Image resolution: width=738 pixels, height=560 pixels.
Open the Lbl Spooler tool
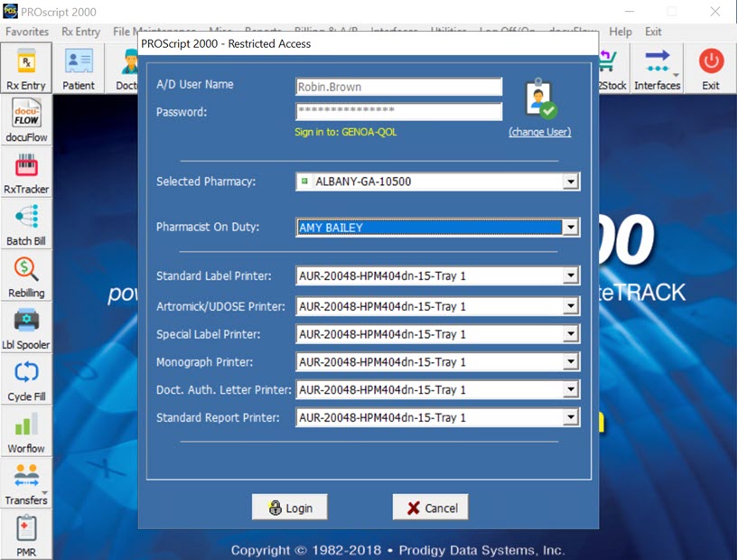[x=26, y=328]
